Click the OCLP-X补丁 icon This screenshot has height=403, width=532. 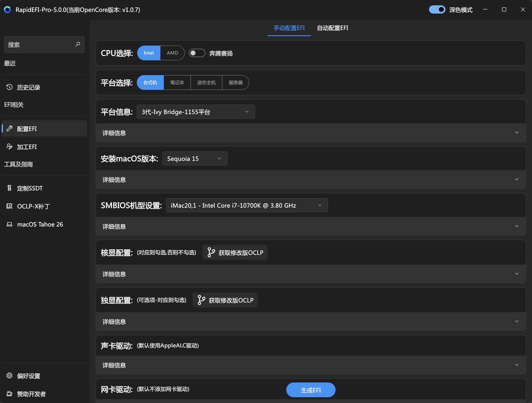coord(9,206)
